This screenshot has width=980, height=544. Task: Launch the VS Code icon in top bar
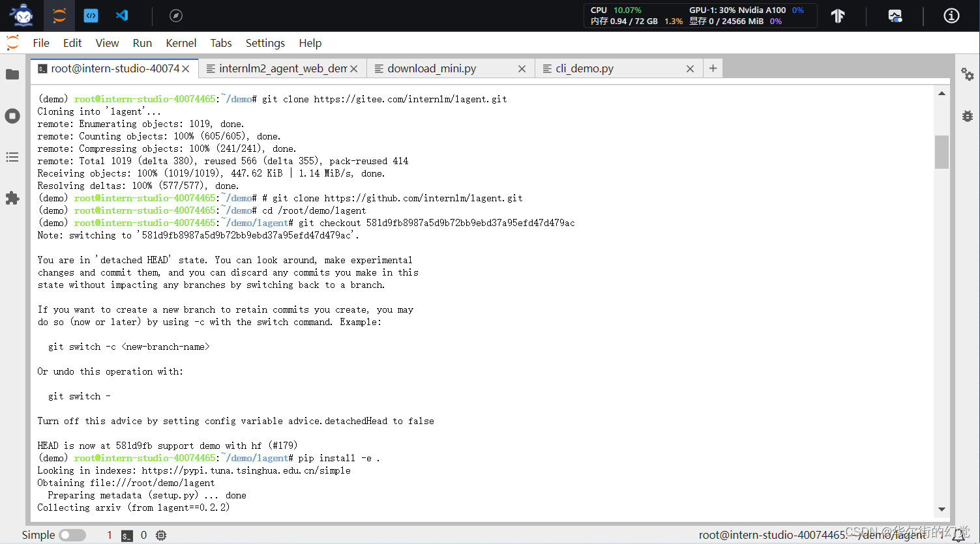click(x=122, y=16)
